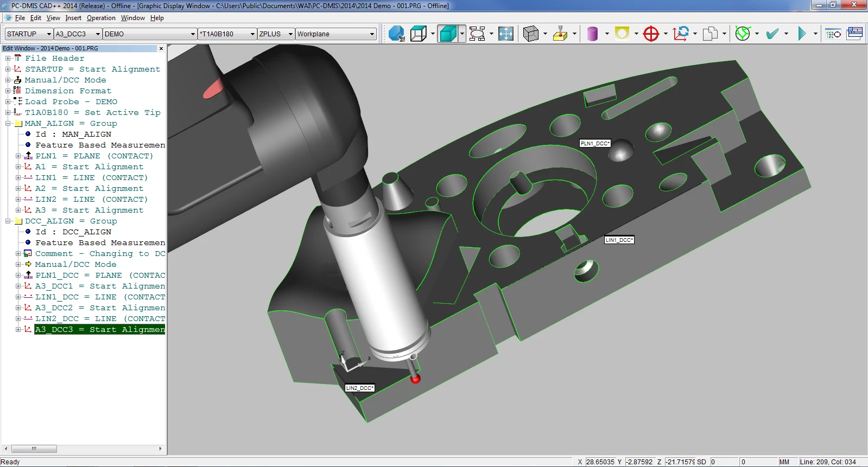Switch to wireframe cube view mode
The image size is (868, 467).
419,34
